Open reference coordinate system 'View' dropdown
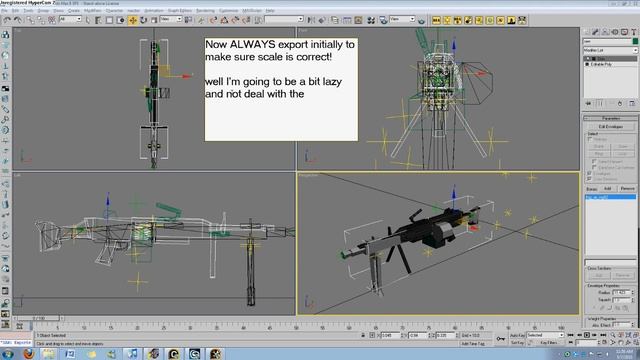This screenshot has height=360, width=640. (x=171, y=19)
